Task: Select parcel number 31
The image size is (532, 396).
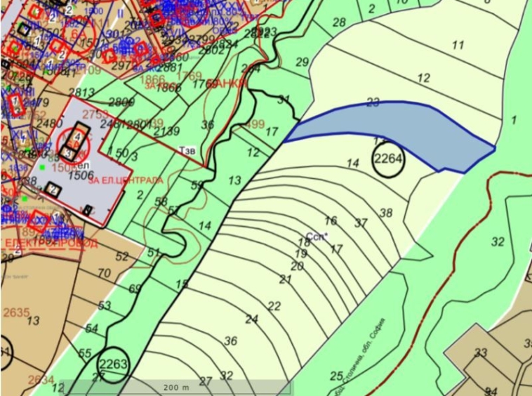Action: (284, 100)
